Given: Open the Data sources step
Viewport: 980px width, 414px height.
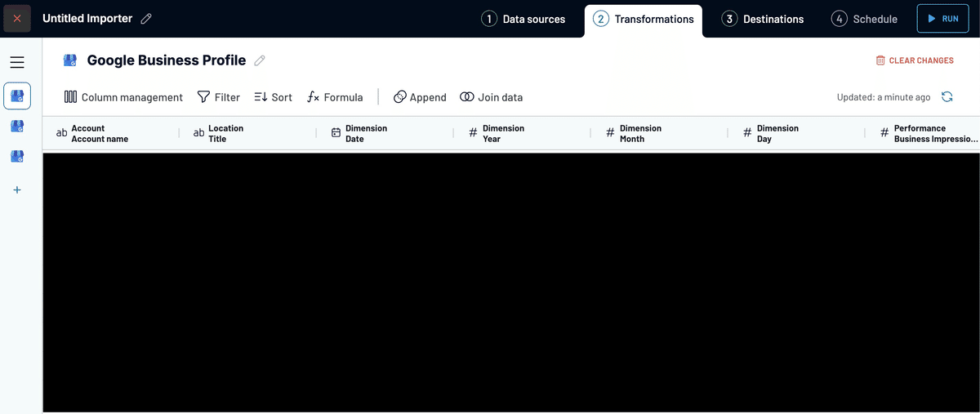Looking at the screenshot, I should 523,19.
